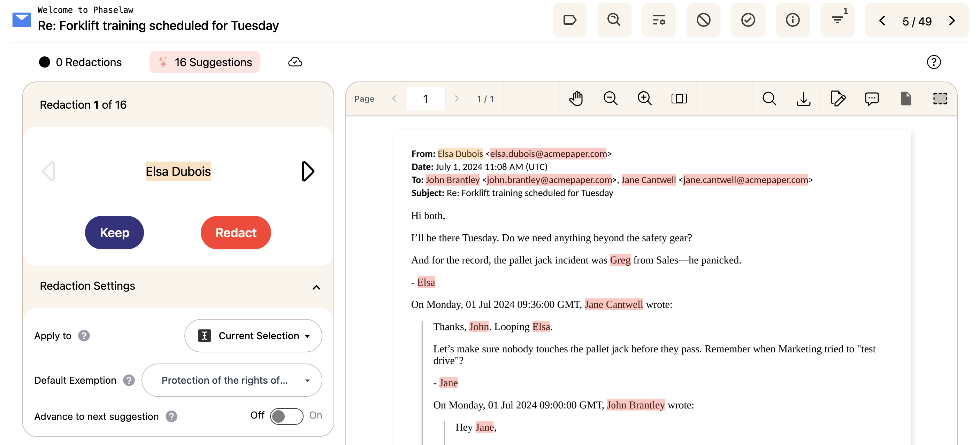The height and width of the screenshot is (445, 980).
Task: Go to next page in viewer
Action: click(x=457, y=99)
